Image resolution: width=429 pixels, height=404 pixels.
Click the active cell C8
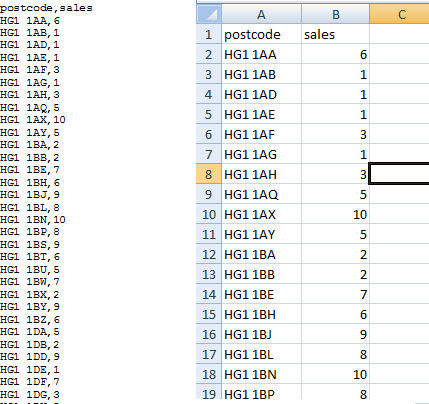pyautogui.click(x=399, y=174)
